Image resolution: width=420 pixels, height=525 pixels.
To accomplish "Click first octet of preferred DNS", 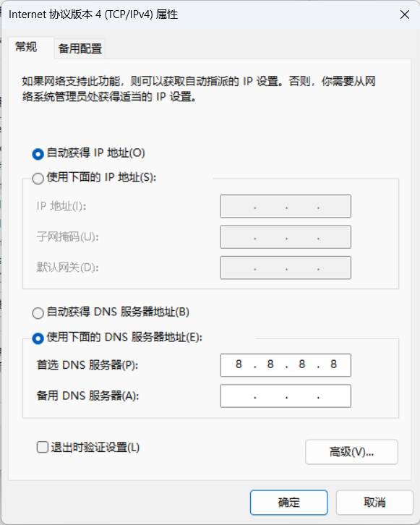I will (239, 364).
